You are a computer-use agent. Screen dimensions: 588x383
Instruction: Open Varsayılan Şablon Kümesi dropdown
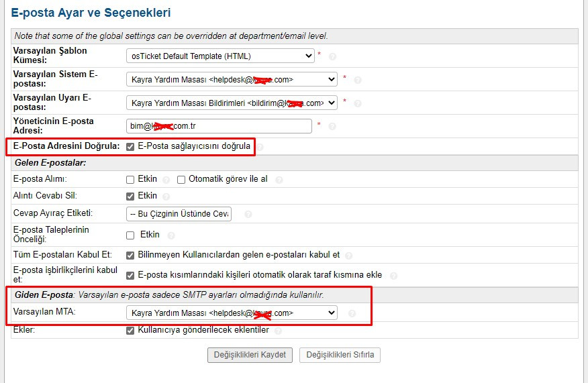point(220,56)
